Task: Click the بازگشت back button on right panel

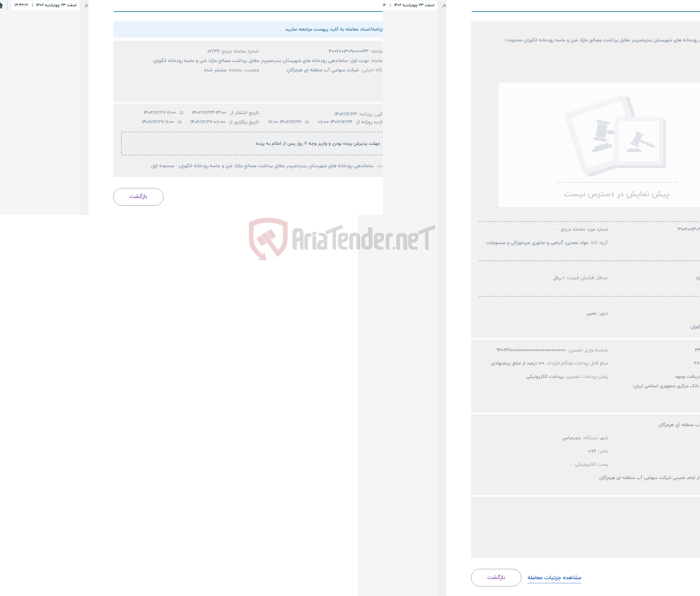Action: (495, 576)
